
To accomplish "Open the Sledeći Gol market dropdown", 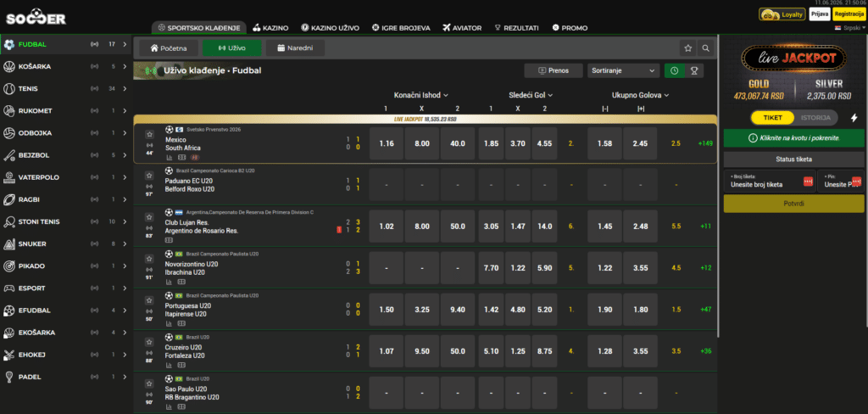I will click(x=531, y=95).
